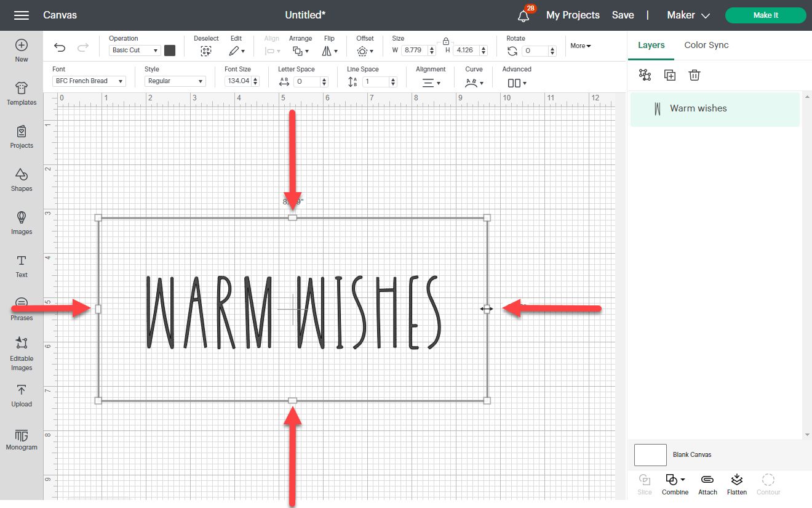
Task: Click the Make It button
Action: point(765,15)
